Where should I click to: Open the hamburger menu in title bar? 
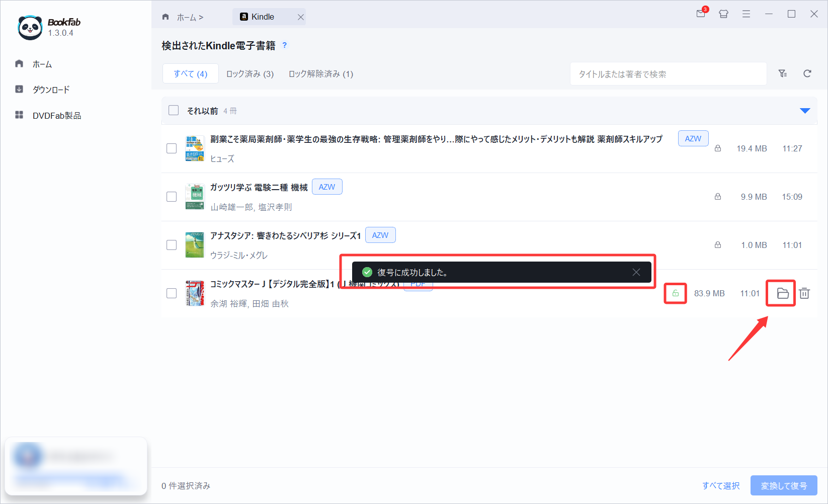point(746,14)
